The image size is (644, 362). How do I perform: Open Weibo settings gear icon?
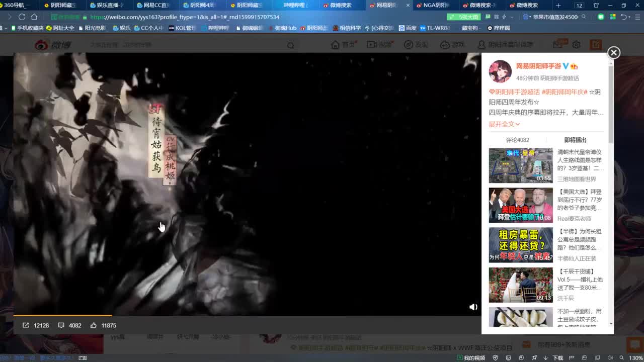pyautogui.click(x=576, y=45)
